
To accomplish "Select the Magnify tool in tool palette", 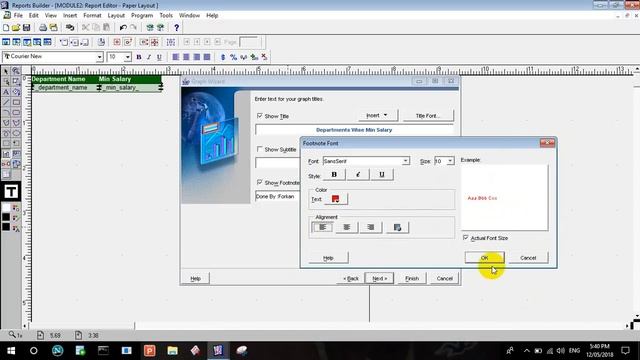I will click(x=16, y=71).
